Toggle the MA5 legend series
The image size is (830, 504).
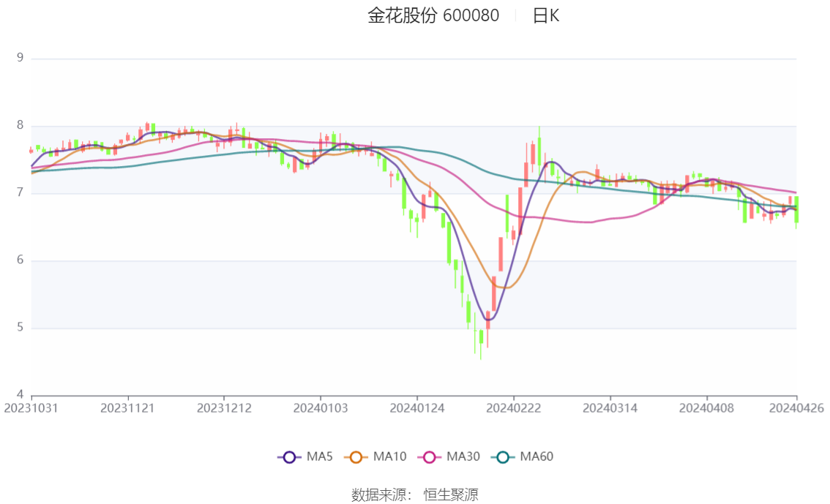pyautogui.click(x=305, y=457)
